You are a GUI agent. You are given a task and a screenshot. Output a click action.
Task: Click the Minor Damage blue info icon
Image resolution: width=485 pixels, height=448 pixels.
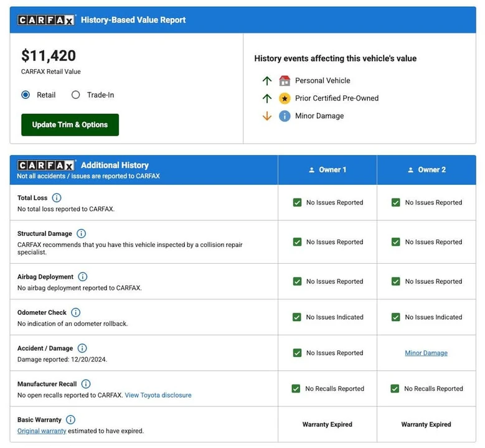point(285,116)
